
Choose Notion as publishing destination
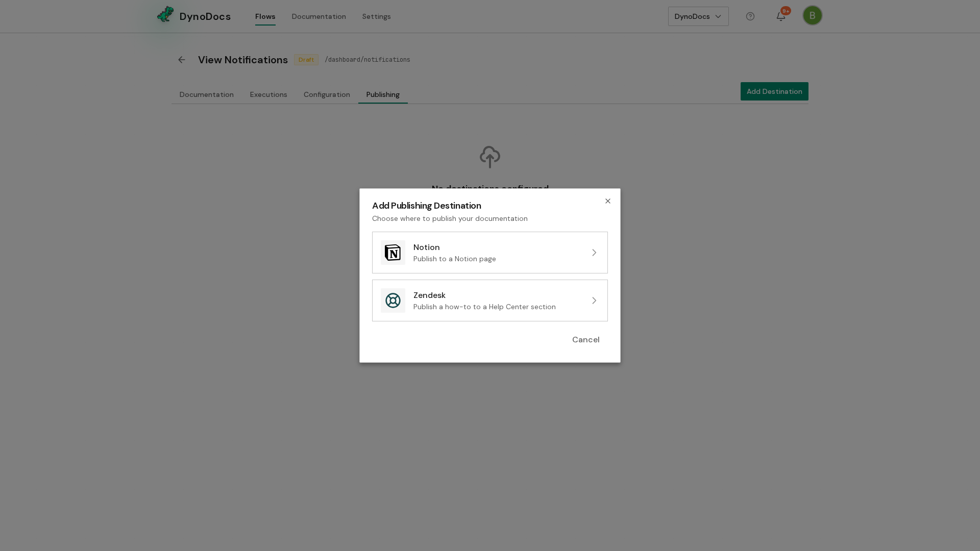click(490, 253)
